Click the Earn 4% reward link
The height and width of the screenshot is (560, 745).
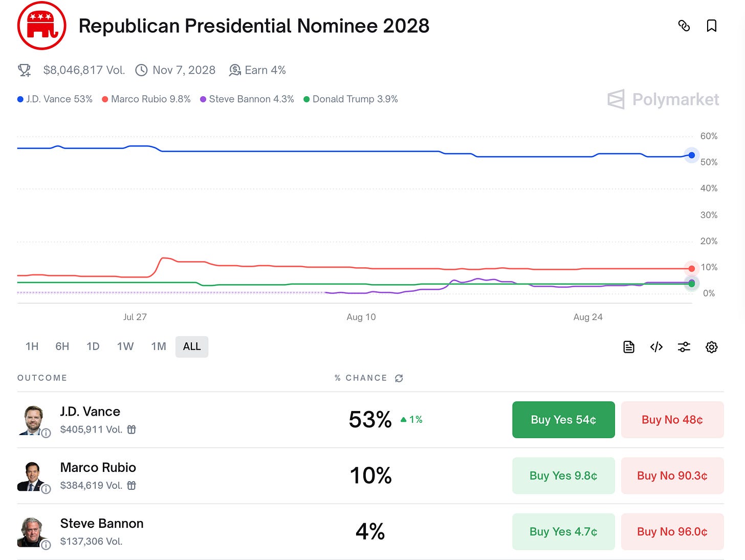pos(257,70)
